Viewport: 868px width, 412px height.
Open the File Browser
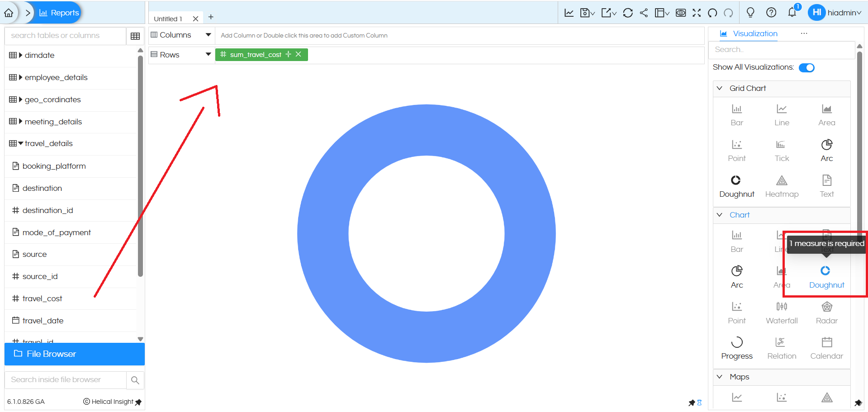pyautogui.click(x=51, y=354)
